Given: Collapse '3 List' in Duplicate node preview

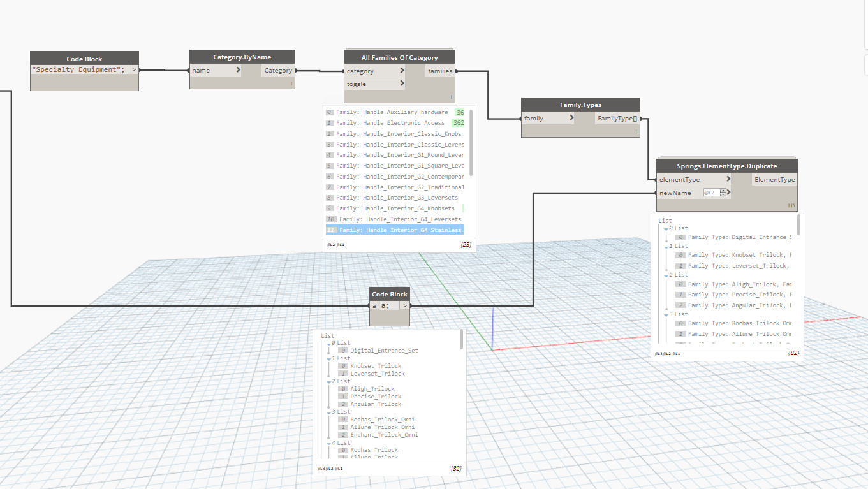Looking at the screenshot, I should point(666,314).
